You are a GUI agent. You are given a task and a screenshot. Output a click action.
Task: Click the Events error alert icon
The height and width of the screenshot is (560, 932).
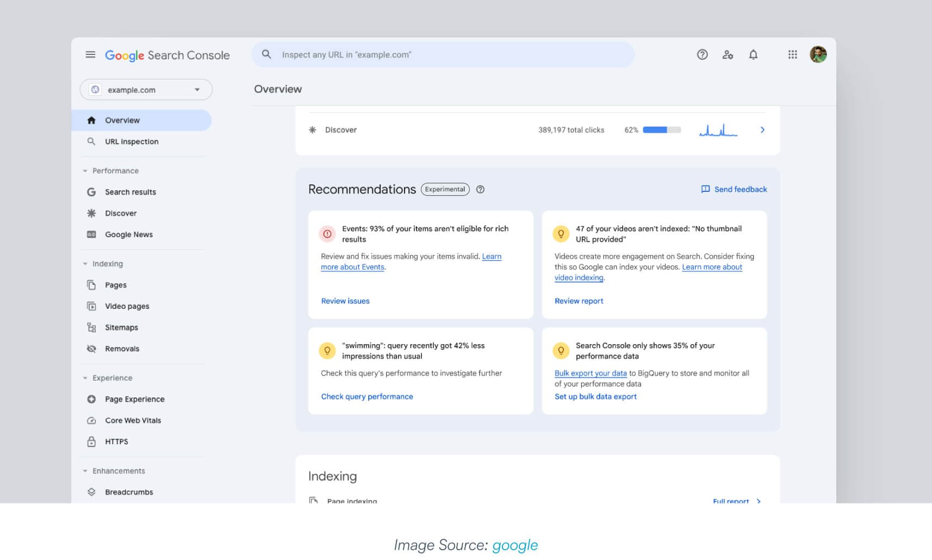pos(327,234)
